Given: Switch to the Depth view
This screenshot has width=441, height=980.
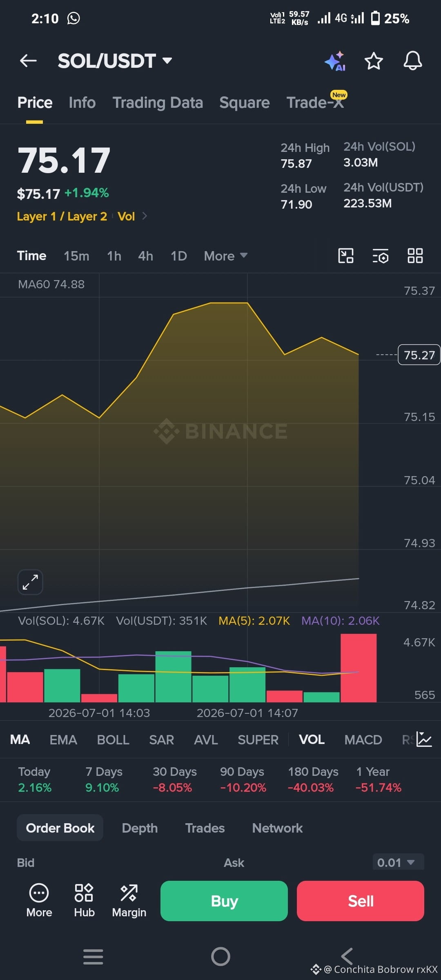Looking at the screenshot, I should point(140,828).
